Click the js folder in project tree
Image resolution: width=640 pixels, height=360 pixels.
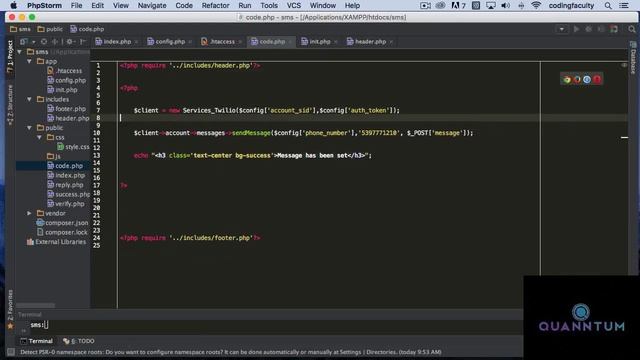pyautogui.click(x=58, y=156)
